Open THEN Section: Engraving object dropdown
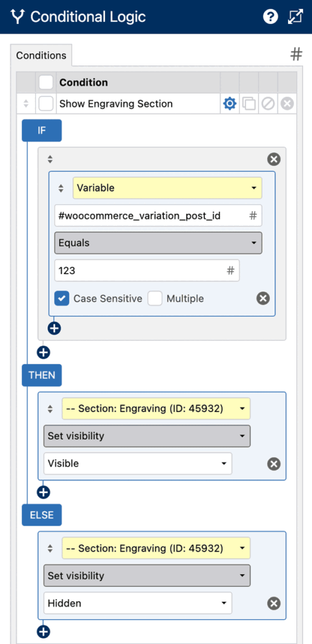The image size is (312, 644). click(156, 409)
